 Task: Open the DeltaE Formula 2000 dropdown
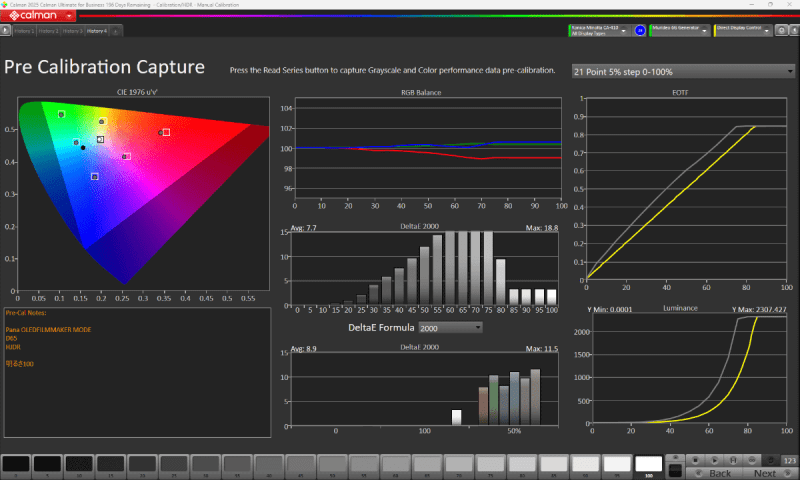click(451, 327)
